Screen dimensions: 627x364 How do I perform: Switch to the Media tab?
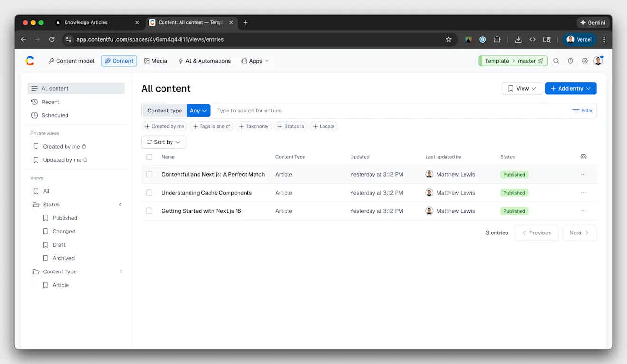156,61
